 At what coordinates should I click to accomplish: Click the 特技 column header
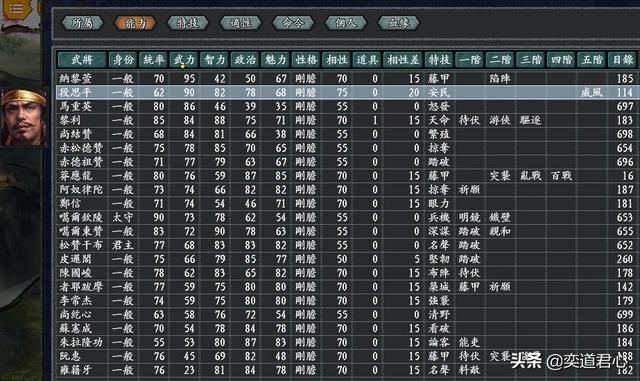(x=439, y=60)
